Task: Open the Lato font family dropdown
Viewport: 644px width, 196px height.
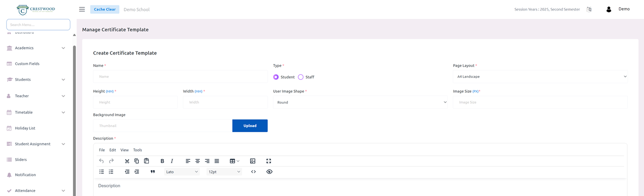Action: click(182, 172)
